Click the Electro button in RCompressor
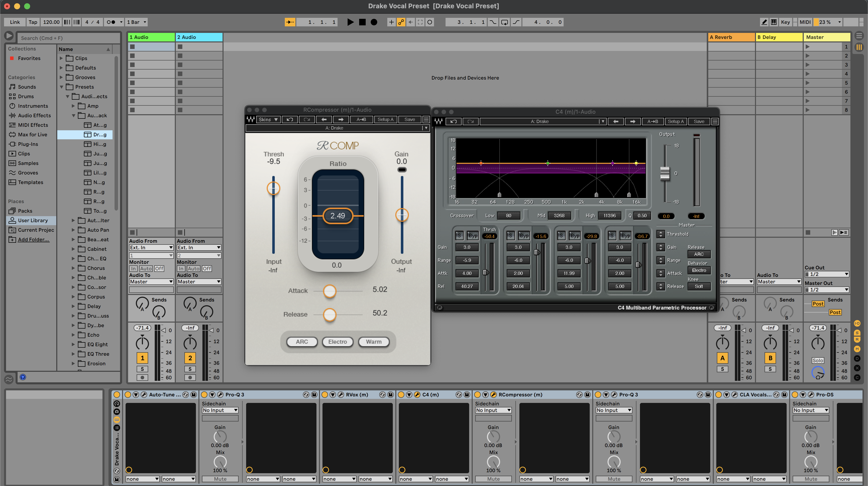868x486 pixels. (337, 342)
